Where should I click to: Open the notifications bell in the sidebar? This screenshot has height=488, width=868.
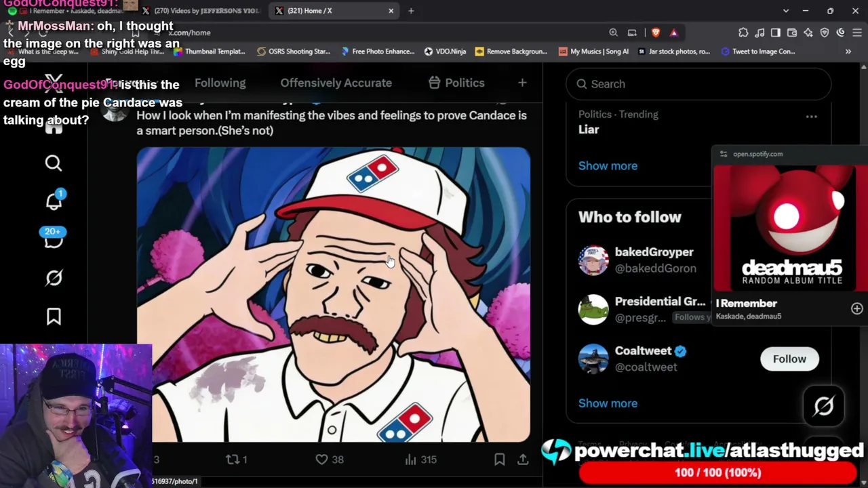tap(54, 201)
